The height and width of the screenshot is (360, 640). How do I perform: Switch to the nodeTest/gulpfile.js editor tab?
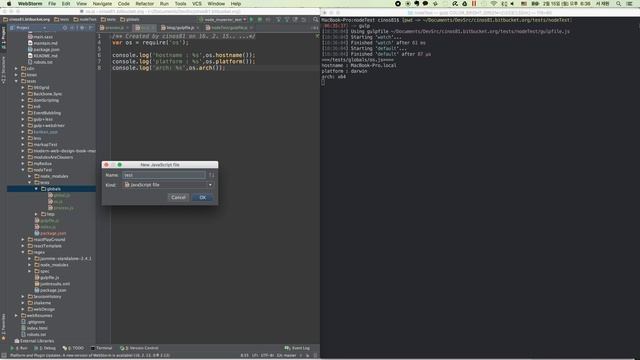click(228, 28)
